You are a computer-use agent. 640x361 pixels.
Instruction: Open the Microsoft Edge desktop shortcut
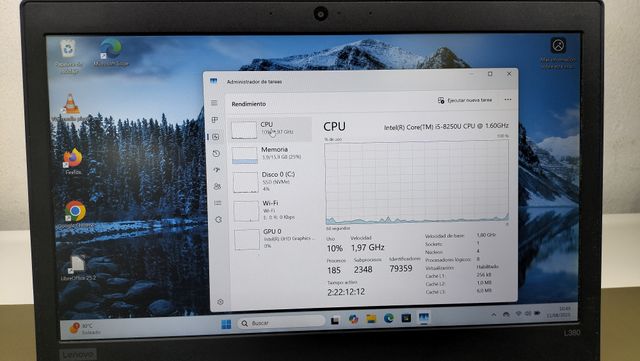pos(111,52)
